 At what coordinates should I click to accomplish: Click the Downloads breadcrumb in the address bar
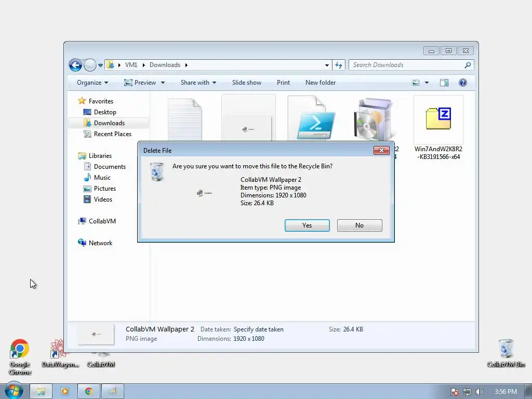(x=165, y=65)
